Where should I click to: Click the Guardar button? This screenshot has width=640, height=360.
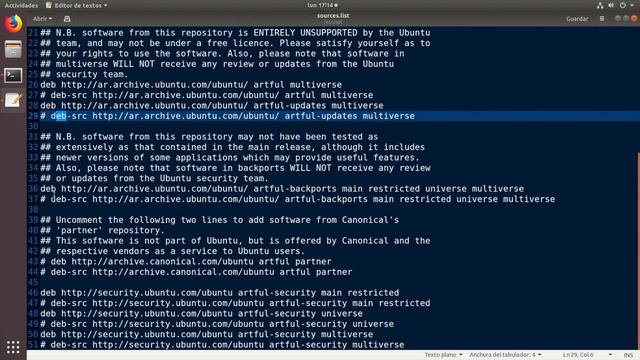click(577, 19)
